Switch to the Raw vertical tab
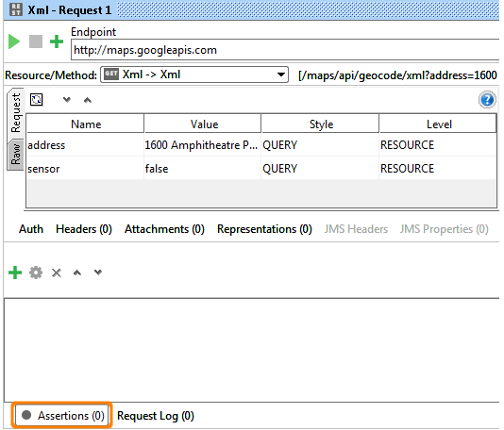This screenshot has width=504, height=430. pos(15,154)
